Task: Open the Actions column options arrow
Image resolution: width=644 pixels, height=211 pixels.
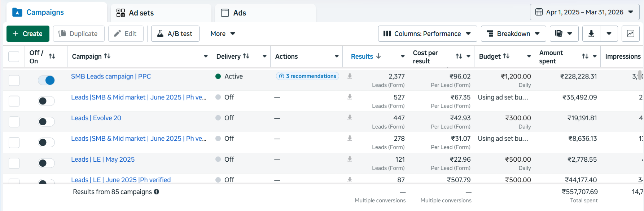Action: click(337, 56)
